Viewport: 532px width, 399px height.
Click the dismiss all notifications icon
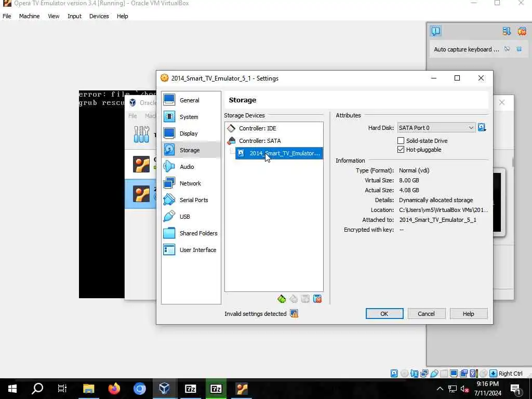click(522, 31)
